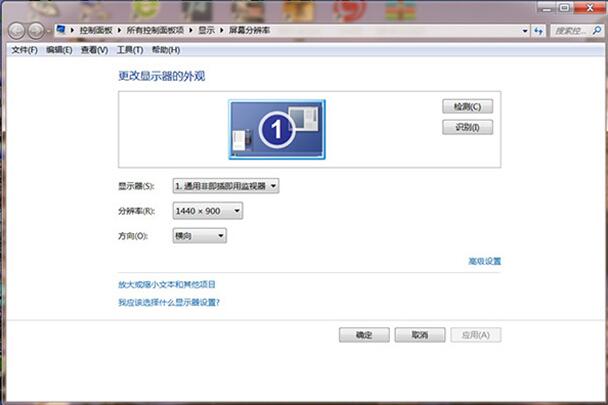Open the 编辑(E) menu
Screen dimensions: 608x405
pos(59,50)
